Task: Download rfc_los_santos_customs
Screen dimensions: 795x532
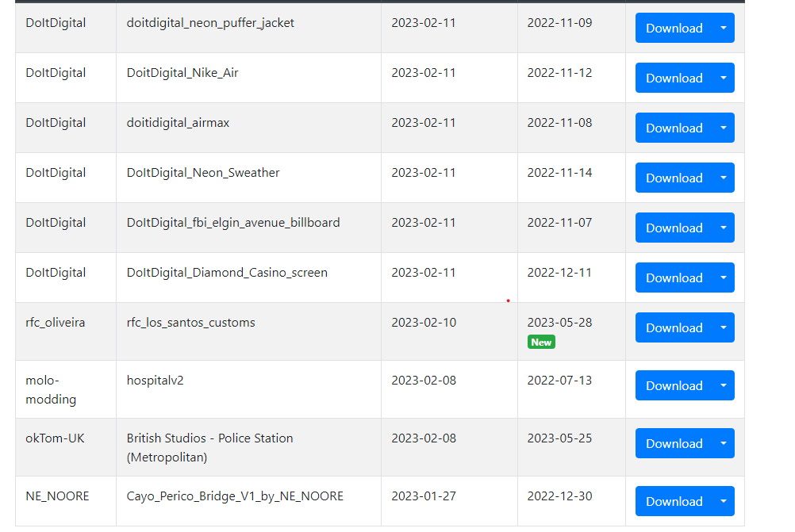Action: pyautogui.click(x=674, y=327)
